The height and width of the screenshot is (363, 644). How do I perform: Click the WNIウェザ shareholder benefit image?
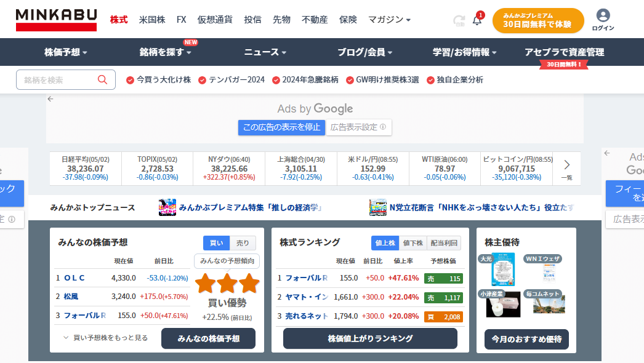coord(549,273)
